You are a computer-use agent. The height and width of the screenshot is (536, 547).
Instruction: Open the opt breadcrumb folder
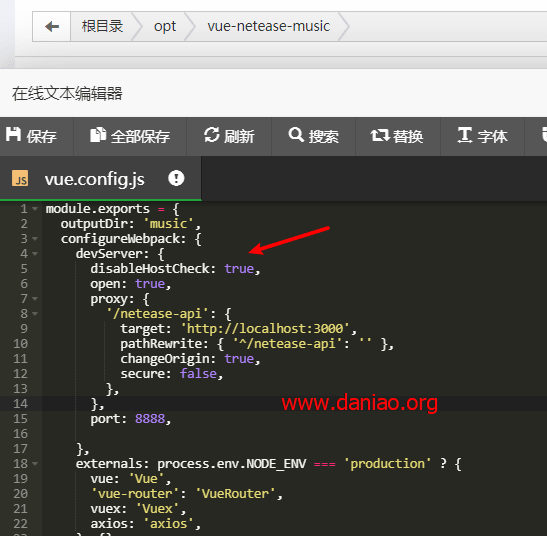coord(165,27)
